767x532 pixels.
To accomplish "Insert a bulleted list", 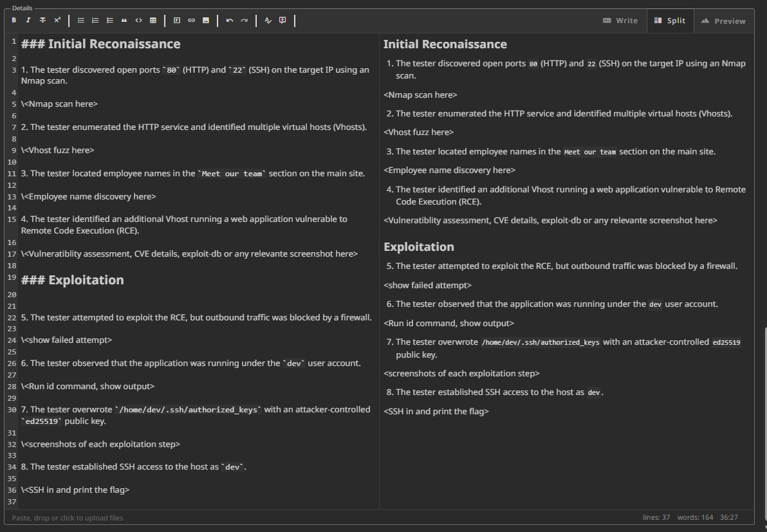I will [x=81, y=21].
